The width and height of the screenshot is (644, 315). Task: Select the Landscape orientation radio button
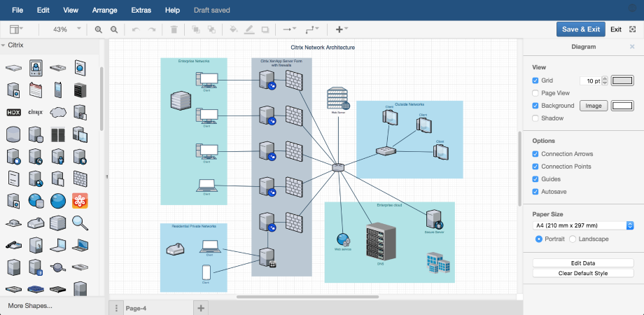click(573, 239)
